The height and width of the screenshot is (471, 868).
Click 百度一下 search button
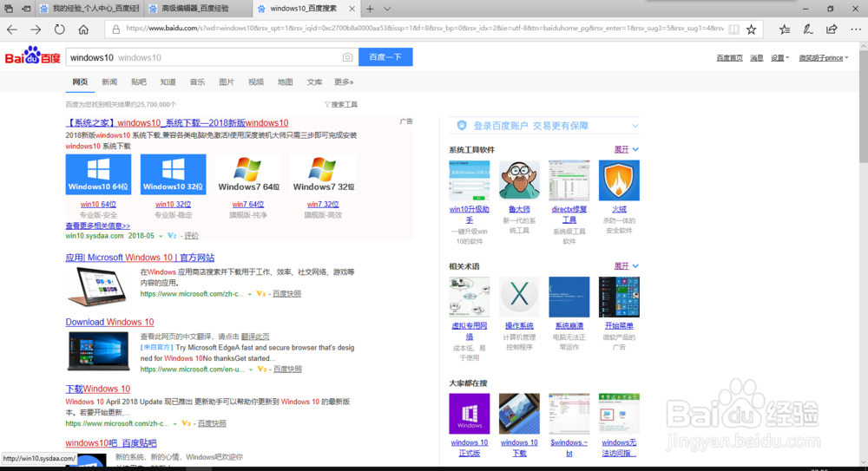pos(385,57)
